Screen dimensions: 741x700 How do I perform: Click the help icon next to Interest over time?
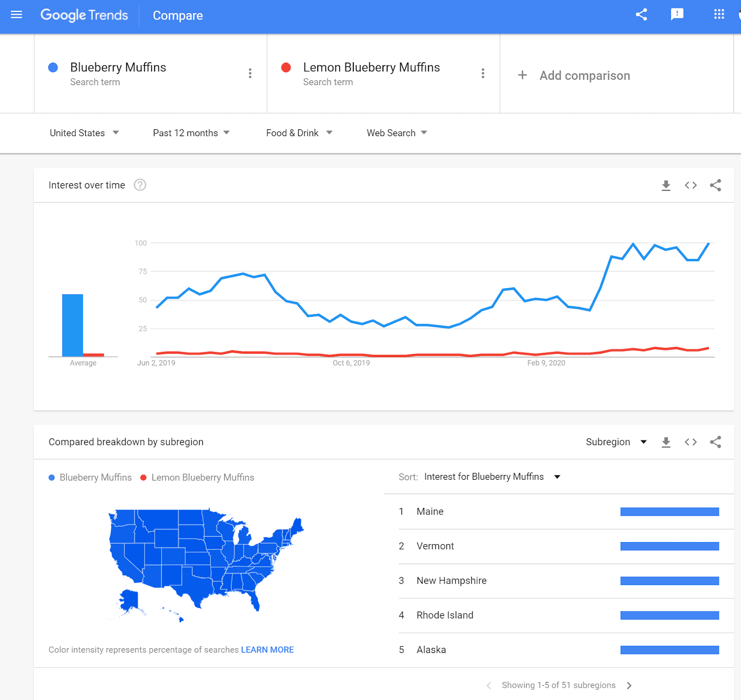(x=140, y=185)
